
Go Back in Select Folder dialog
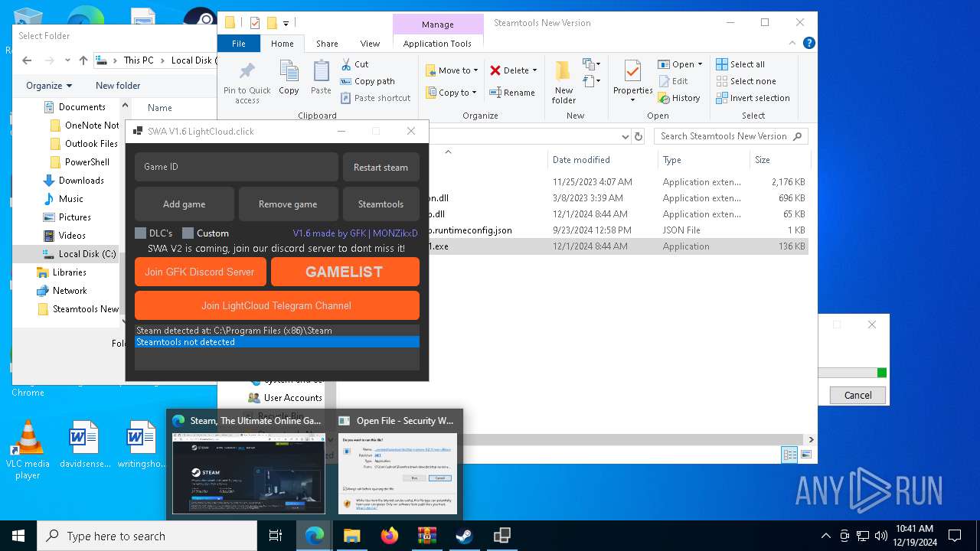pos(27,60)
